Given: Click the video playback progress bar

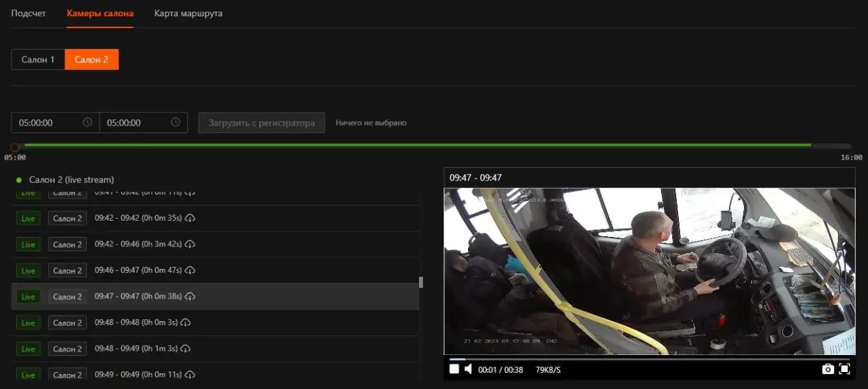Looking at the screenshot, I should pyautogui.click(x=649, y=359).
